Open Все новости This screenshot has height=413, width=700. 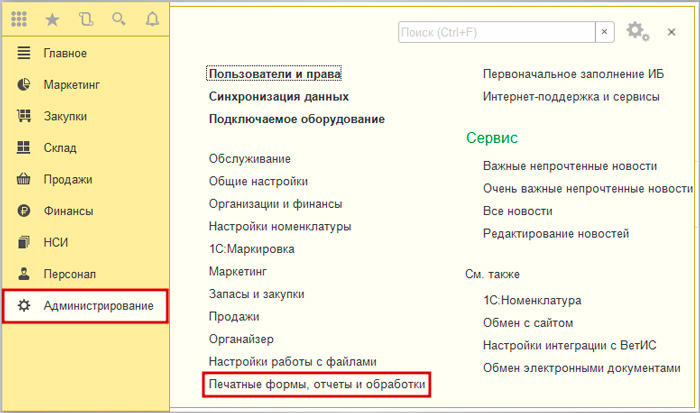[517, 211]
